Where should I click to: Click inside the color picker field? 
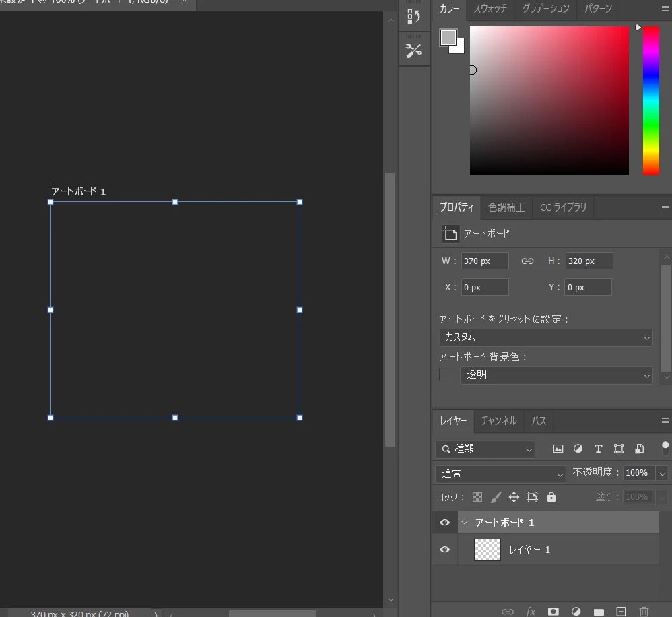coord(549,100)
